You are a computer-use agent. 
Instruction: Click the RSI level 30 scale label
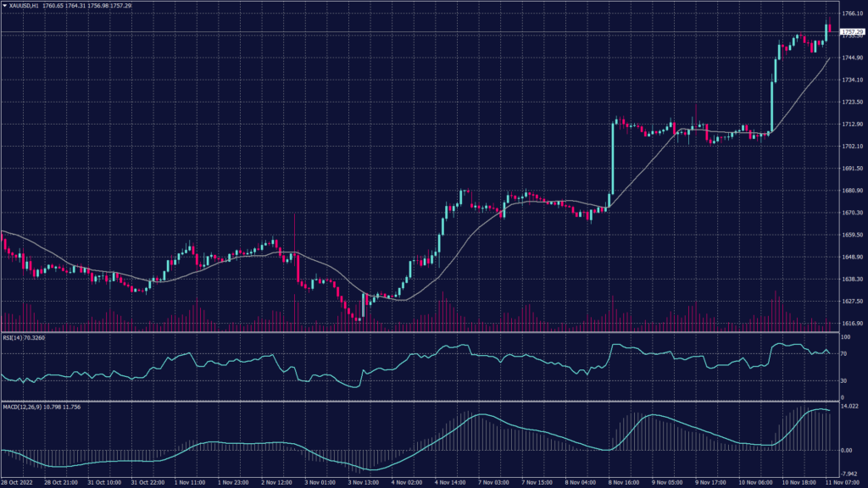[x=843, y=379]
